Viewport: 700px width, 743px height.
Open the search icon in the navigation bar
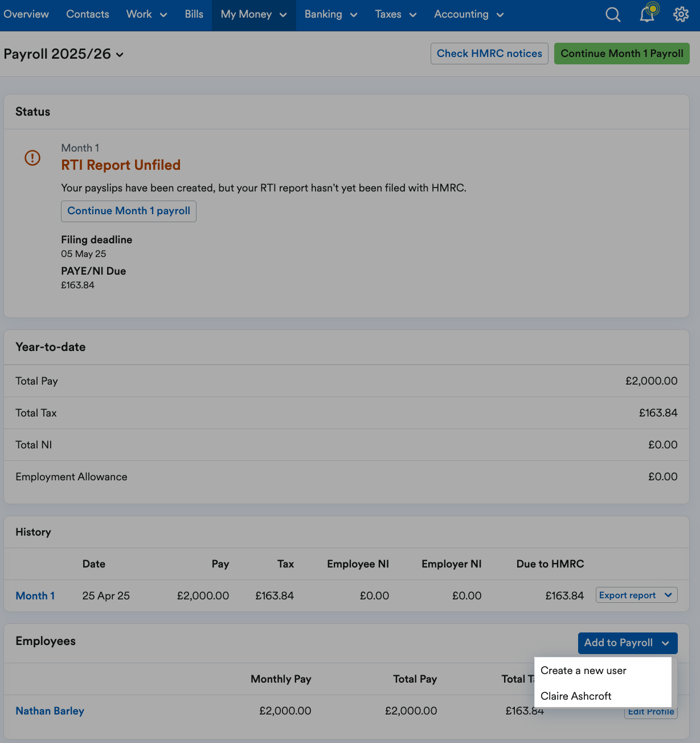[613, 14]
